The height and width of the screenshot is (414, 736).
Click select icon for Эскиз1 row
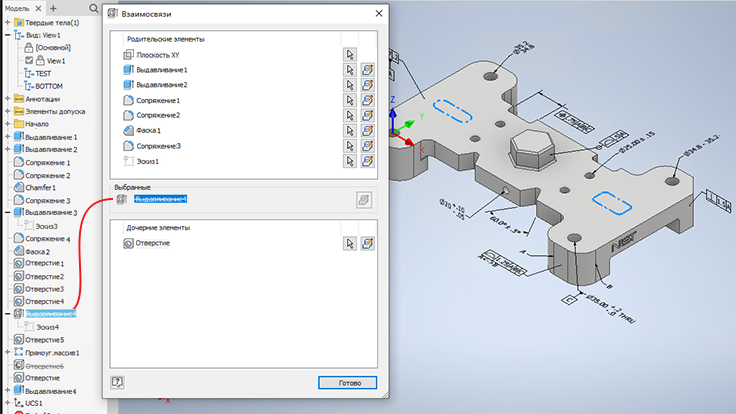click(350, 161)
